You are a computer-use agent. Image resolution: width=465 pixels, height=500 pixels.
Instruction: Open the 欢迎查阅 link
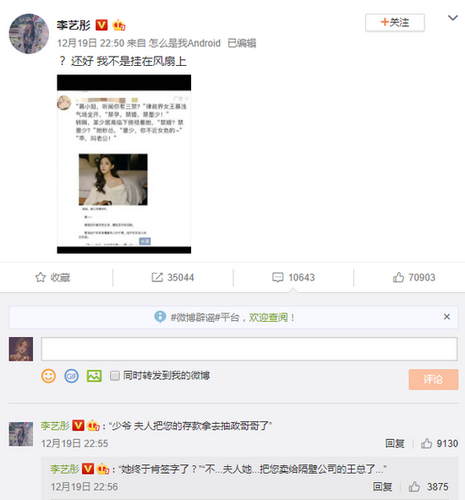pos(268,317)
